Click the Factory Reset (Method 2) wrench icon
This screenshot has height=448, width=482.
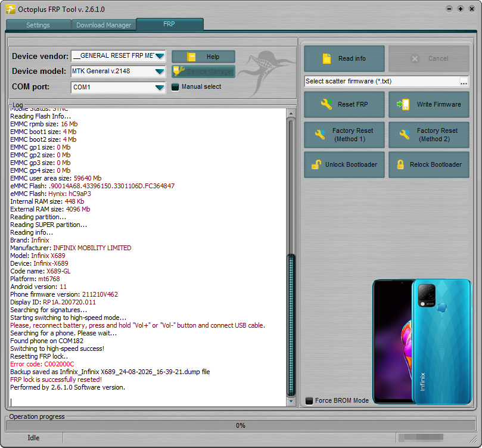(404, 135)
